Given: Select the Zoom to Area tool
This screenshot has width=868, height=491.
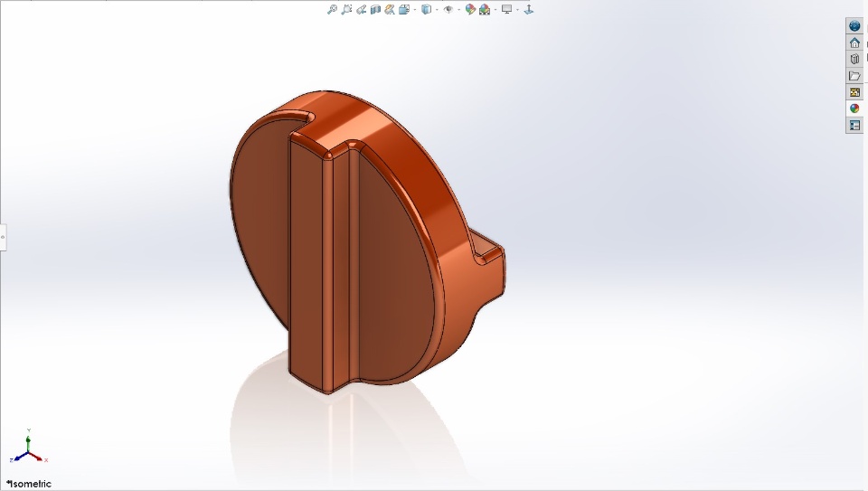Looking at the screenshot, I should point(346,9).
